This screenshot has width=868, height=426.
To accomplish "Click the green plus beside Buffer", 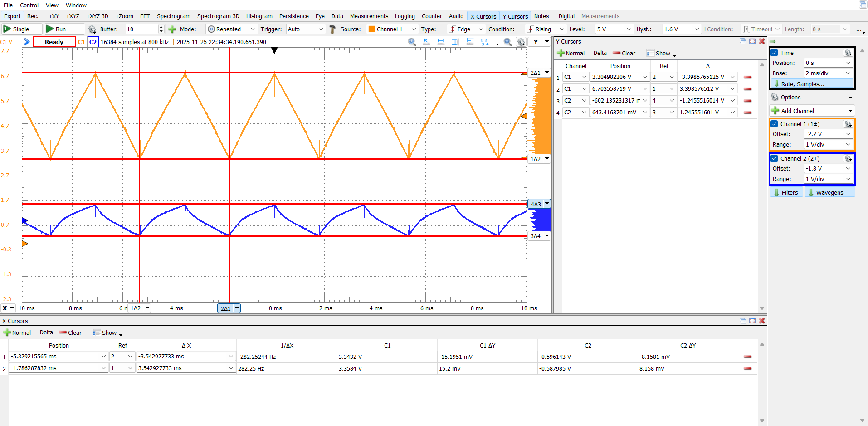I will point(172,29).
